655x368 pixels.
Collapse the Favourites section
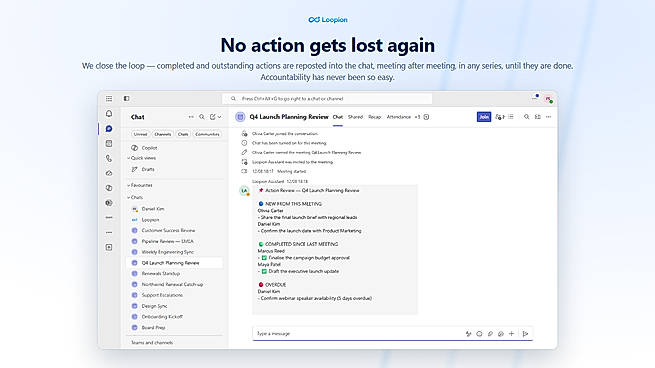pyautogui.click(x=140, y=185)
